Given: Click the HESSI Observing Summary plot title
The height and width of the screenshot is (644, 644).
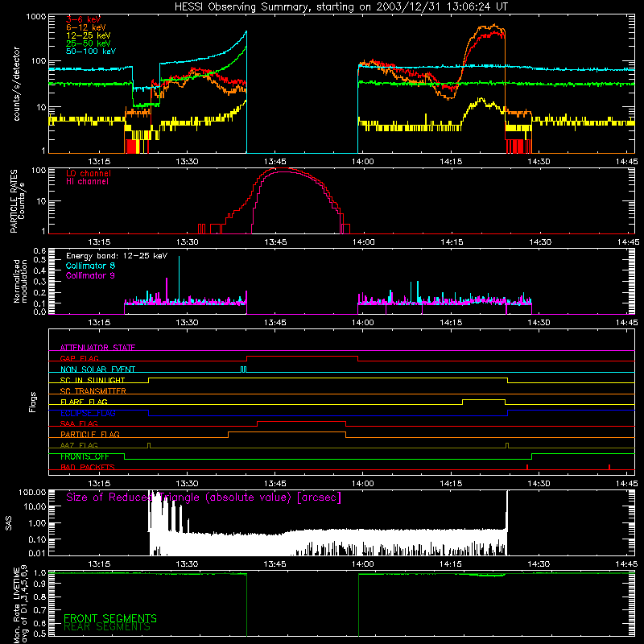Looking at the screenshot, I should coord(341,6).
